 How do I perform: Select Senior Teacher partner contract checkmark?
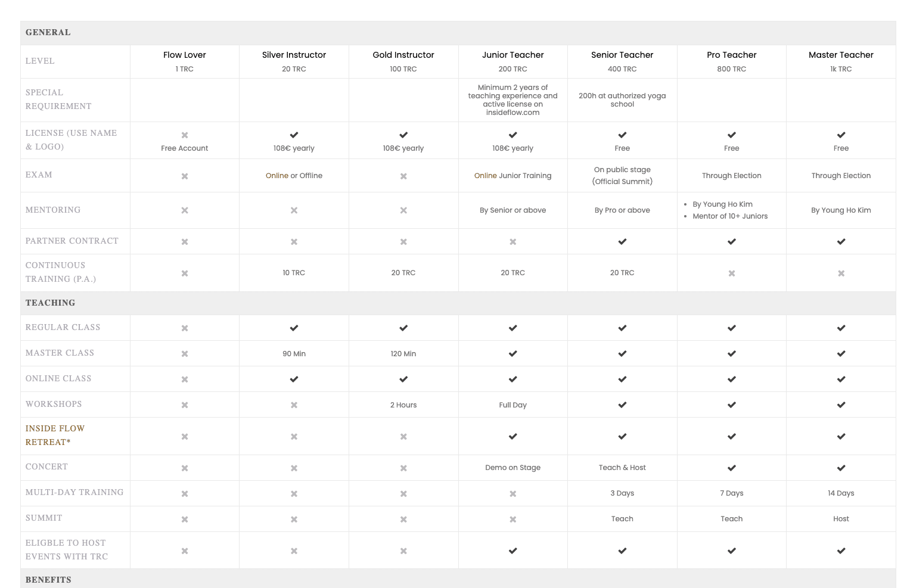622,242
